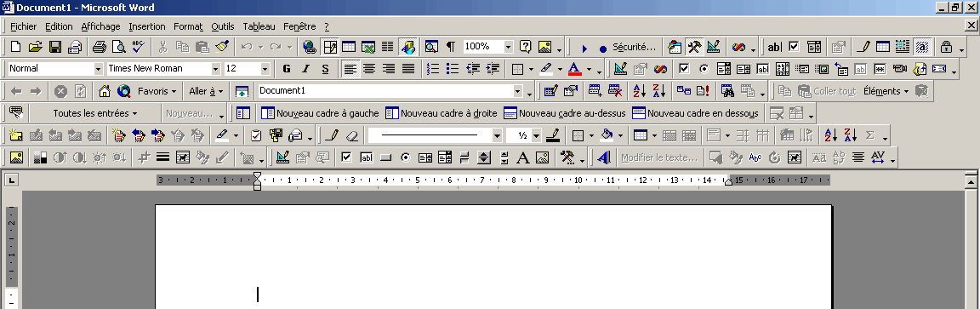
Task: Open the Format menu
Action: click(188, 26)
